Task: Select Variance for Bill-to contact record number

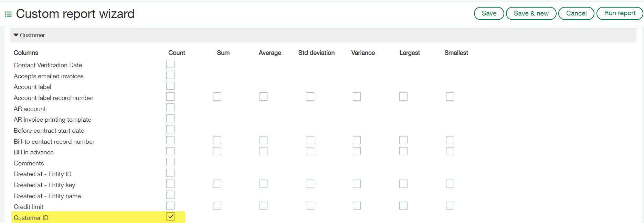Action: pos(357,140)
